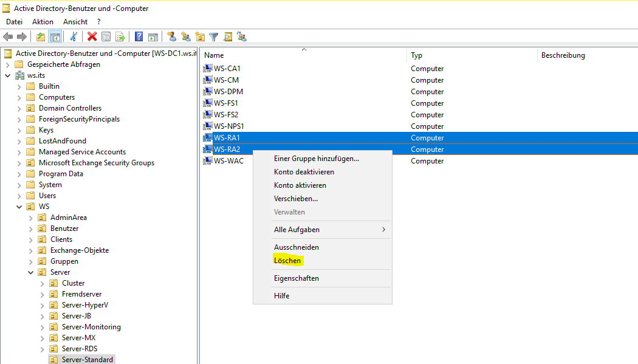Click the Find objects magnifier icon

click(228, 37)
